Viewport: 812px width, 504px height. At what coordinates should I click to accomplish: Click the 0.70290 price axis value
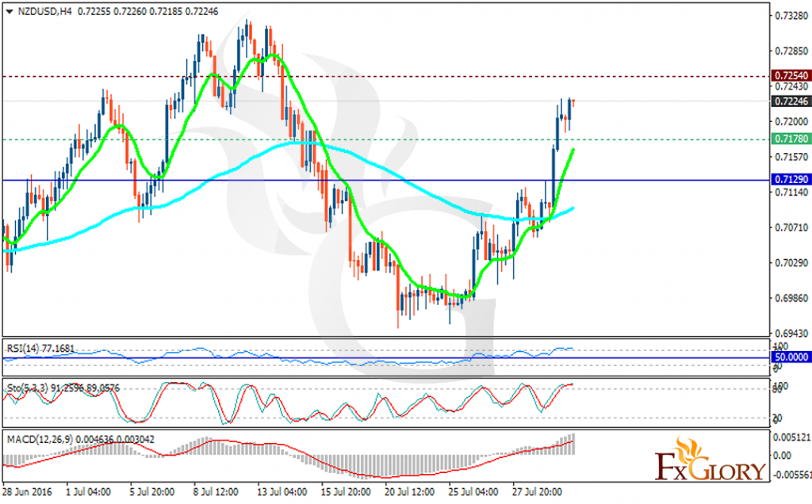pos(791,262)
